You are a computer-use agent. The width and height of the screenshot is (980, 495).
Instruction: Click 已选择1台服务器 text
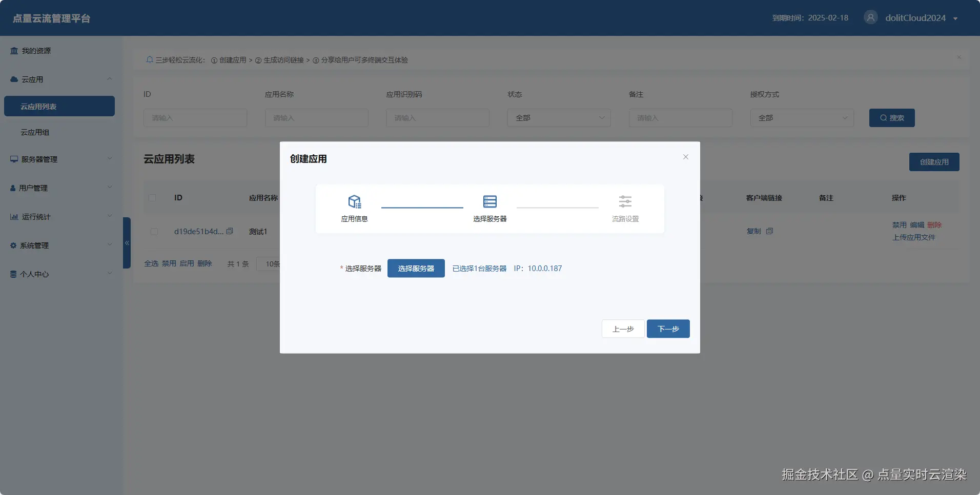[480, 269]
